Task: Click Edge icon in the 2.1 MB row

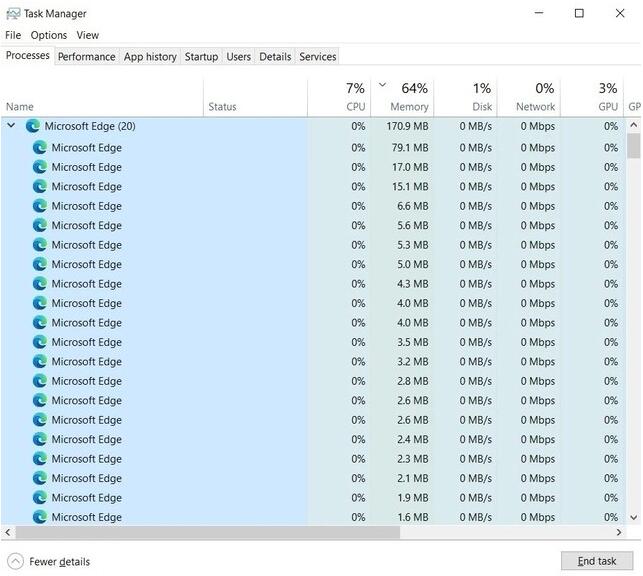Action: (x=40, y=478)
